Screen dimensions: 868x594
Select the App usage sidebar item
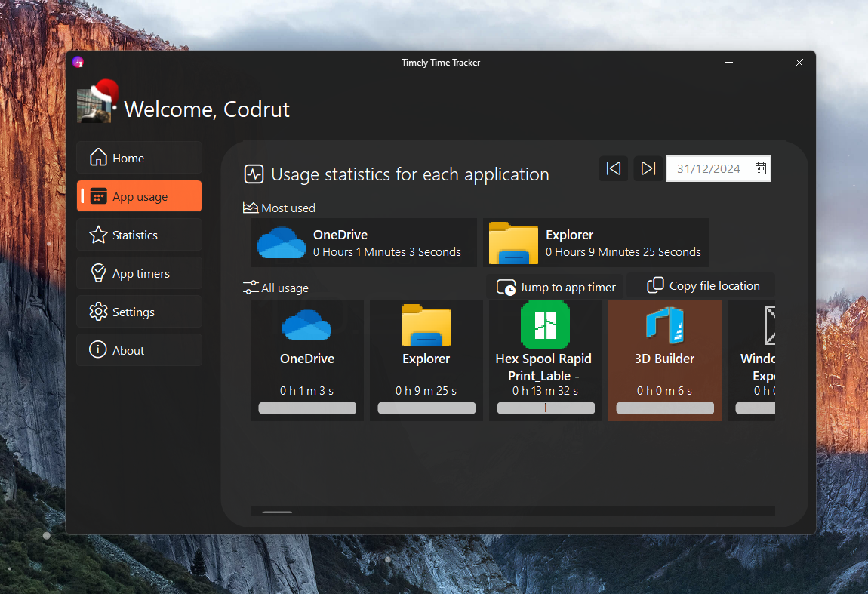click(139, 196)
